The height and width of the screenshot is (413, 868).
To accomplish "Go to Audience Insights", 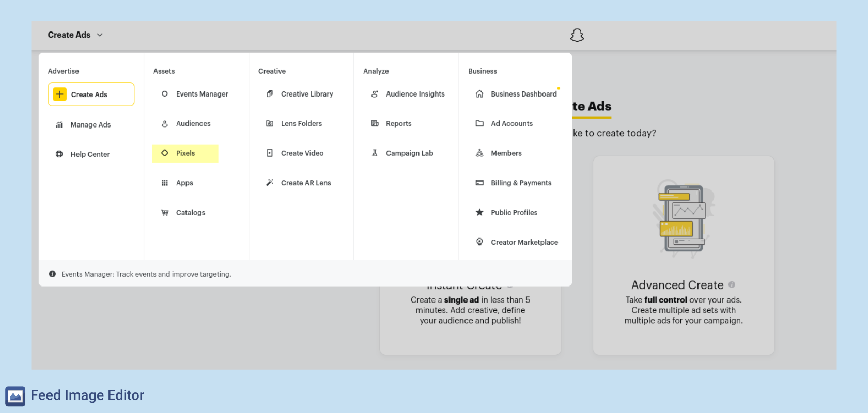I will [x=415, y=94].
